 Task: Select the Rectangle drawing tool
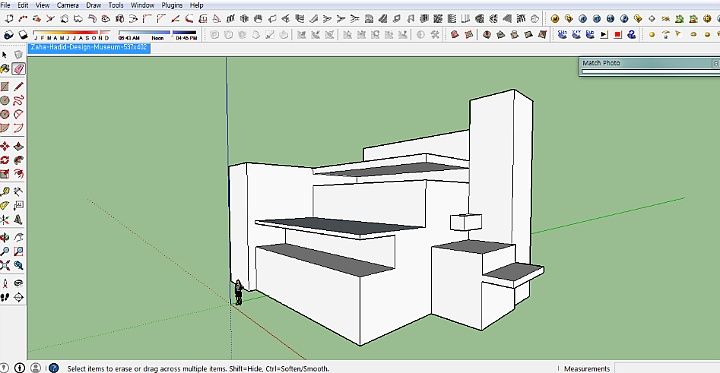5,87
